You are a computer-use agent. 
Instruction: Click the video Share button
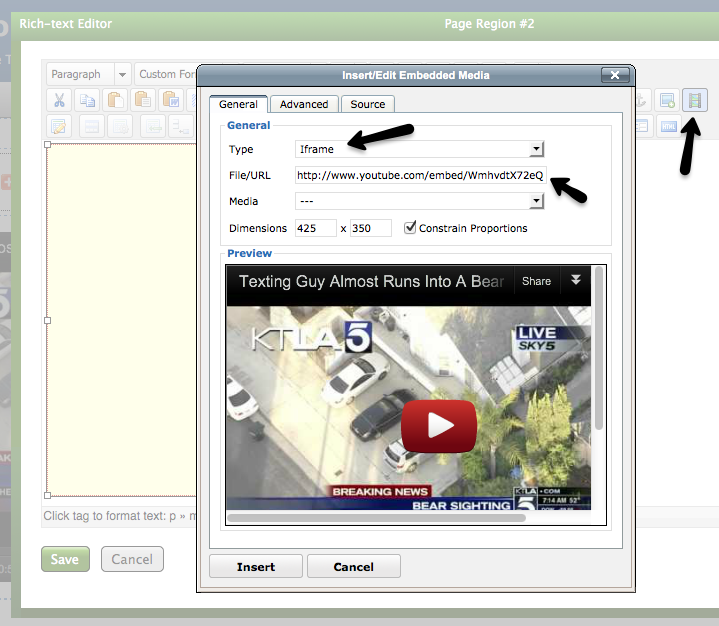536,281
